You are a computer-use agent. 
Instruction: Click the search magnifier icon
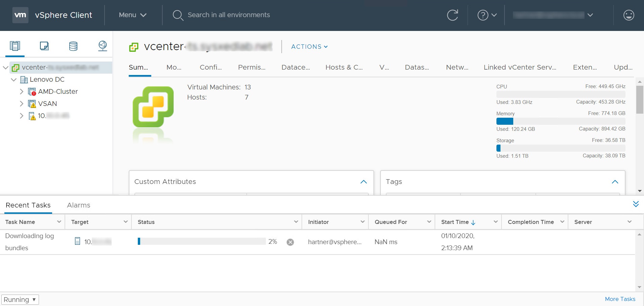(177, 15)
